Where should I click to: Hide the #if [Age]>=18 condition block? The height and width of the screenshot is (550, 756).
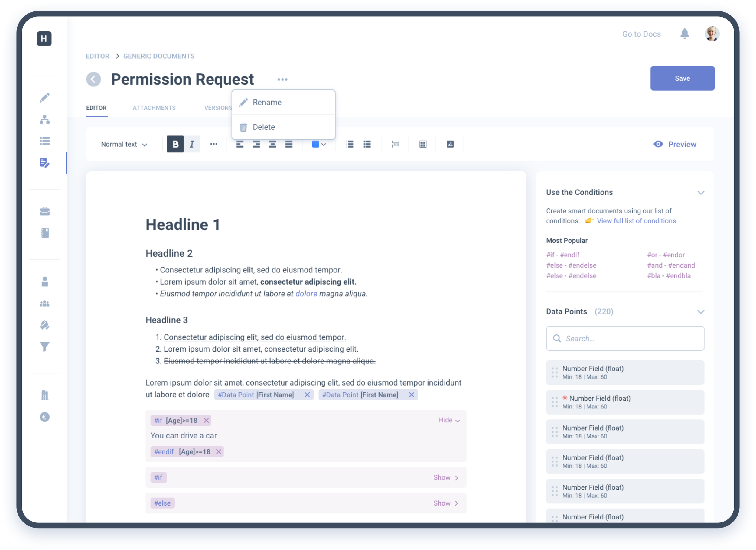click(449, 420)
